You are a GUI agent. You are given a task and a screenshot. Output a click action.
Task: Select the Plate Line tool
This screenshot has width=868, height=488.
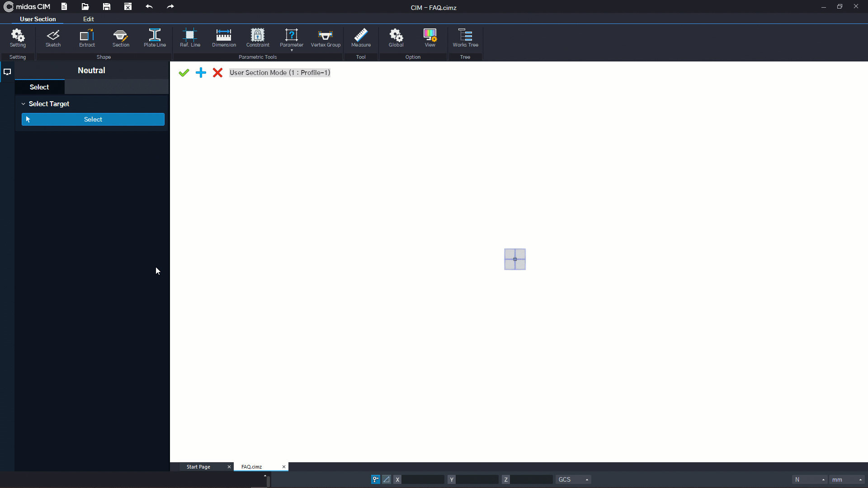155,38
